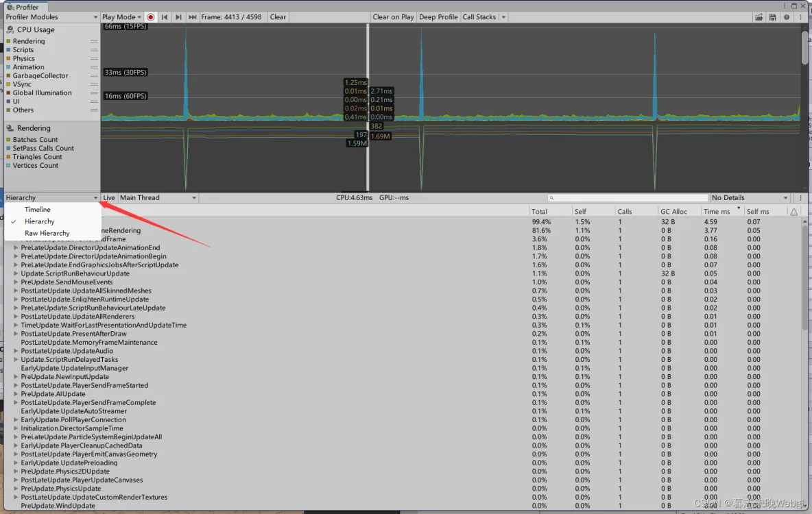The image size is (812, 514).
Task: Grab Global Illumination reorder handle
Action: pos(94,93)
